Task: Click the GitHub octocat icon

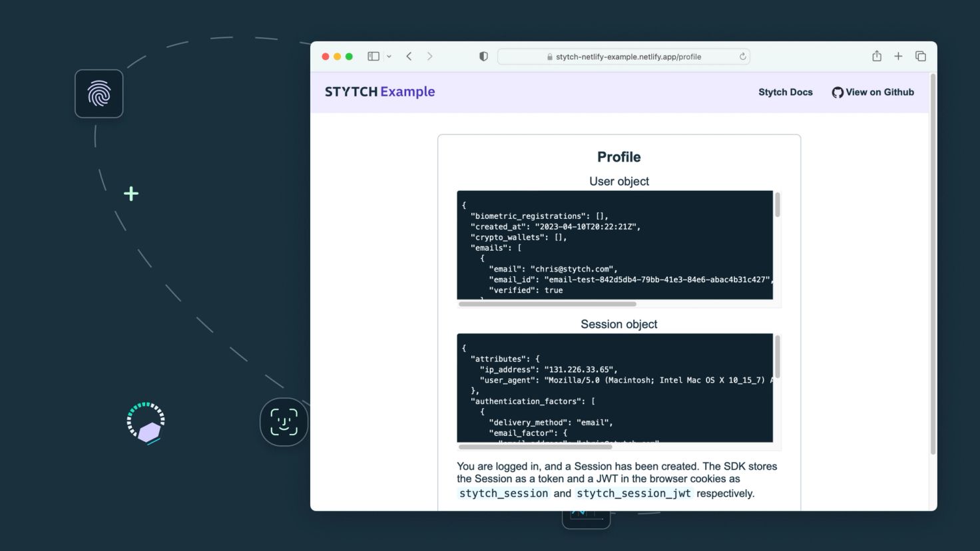Action: [x=838, y=92]
